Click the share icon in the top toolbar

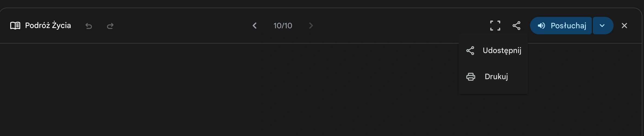(x=516, y=26)
